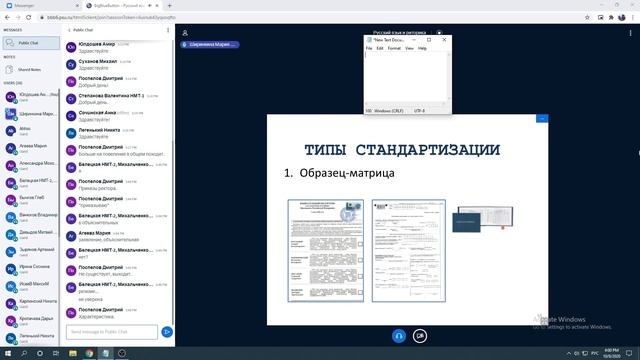Image resolution: width=640 pixels, height=360 pixels.
Task: Select user Исаев Максим in users list
Action: click(31, 286)
